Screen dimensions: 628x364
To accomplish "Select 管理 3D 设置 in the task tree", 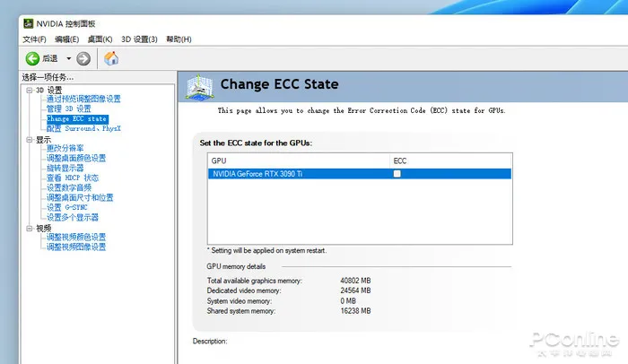I will tap(69, 109).
